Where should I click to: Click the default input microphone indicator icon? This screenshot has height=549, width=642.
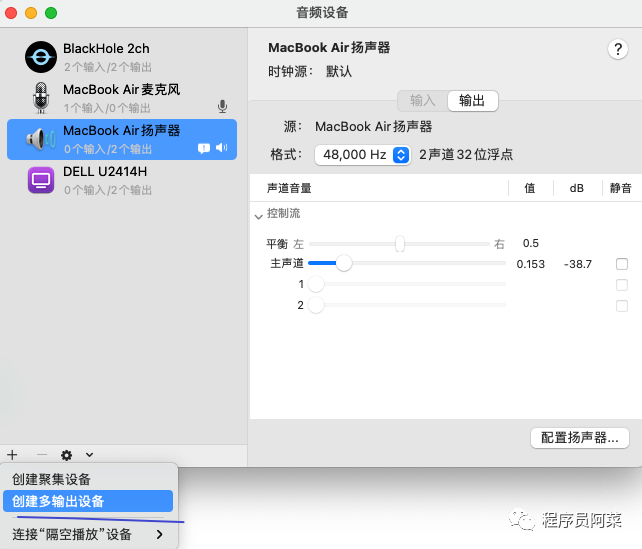[x=222, y=106]
